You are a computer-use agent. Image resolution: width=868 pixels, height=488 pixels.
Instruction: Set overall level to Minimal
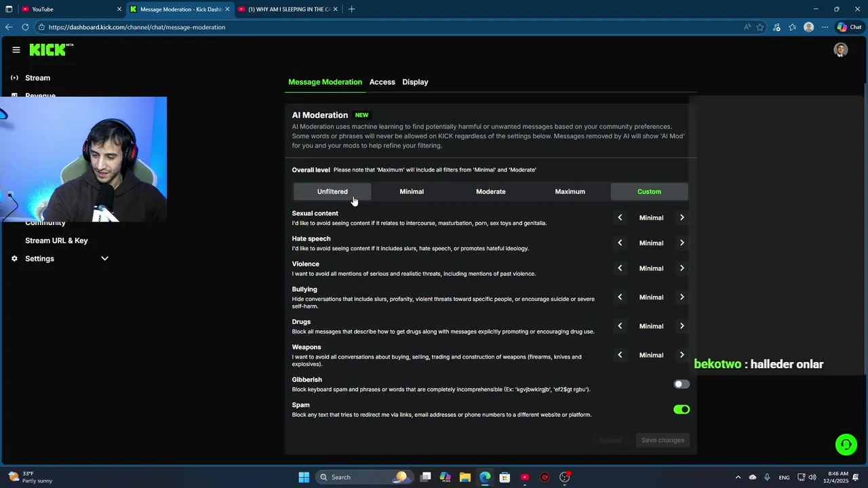[412, 192]
